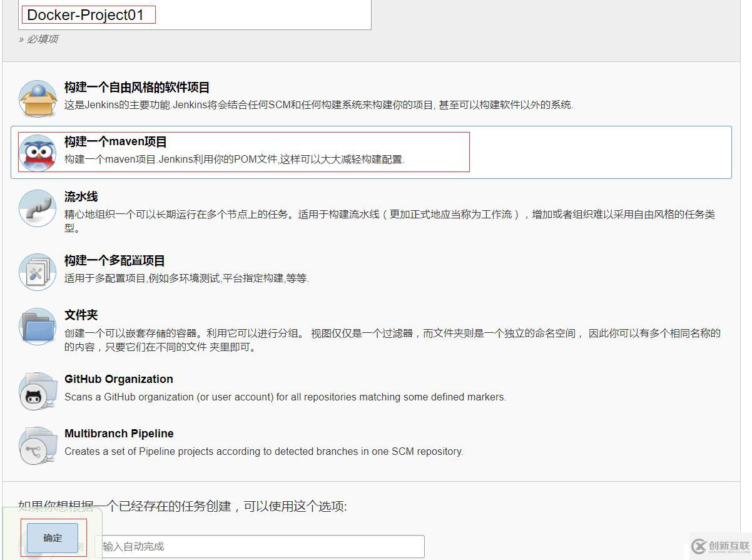Click the blue folder icon

click(x=38, y=326)
